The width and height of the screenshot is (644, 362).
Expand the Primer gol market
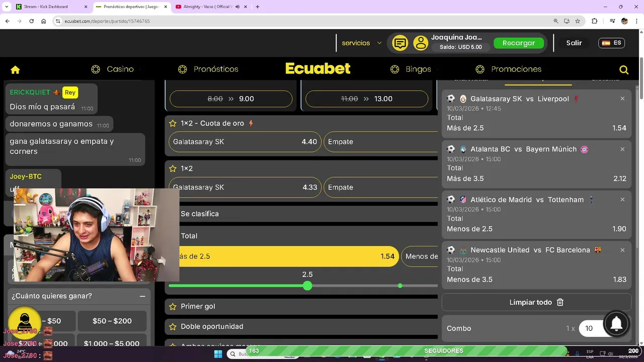tap(301, 306)
